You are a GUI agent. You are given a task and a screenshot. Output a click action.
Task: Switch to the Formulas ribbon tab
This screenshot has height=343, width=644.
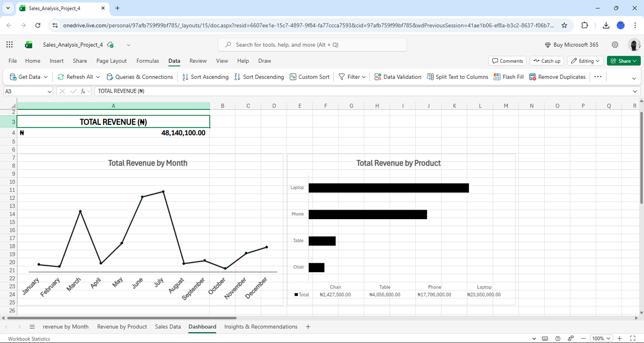(148, 61)
